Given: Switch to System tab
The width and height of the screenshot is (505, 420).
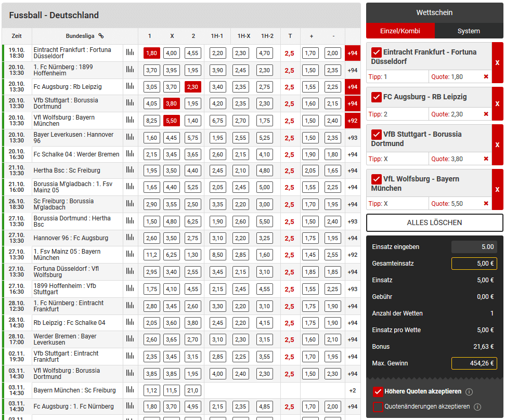Looking at the screenshot, I should coord(469,31).
